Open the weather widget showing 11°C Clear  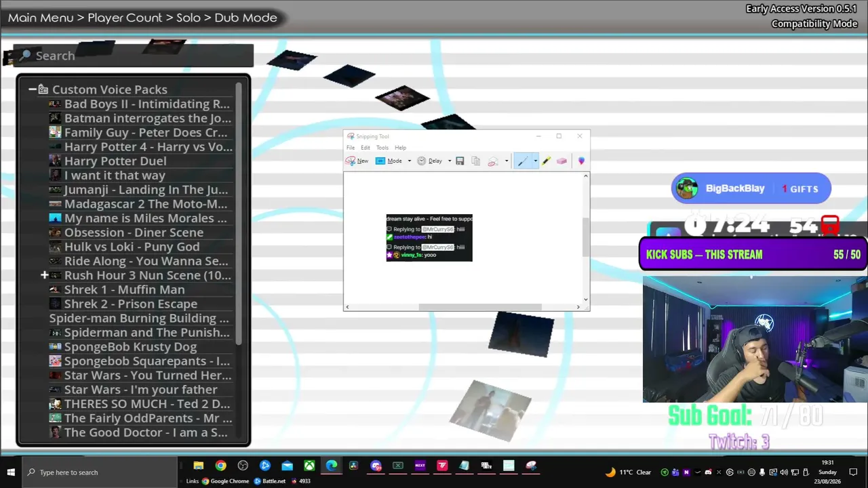pyautogui.click(x=628, y=472)
